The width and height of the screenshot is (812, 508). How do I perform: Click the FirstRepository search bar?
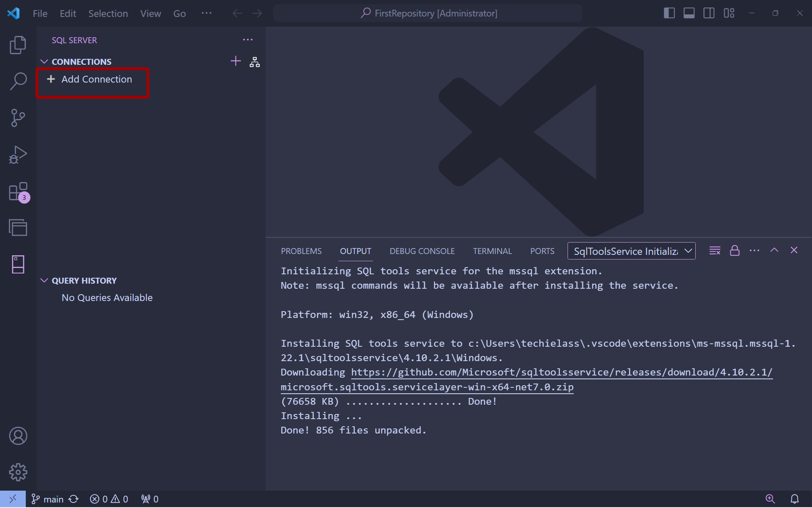[428, 13]
